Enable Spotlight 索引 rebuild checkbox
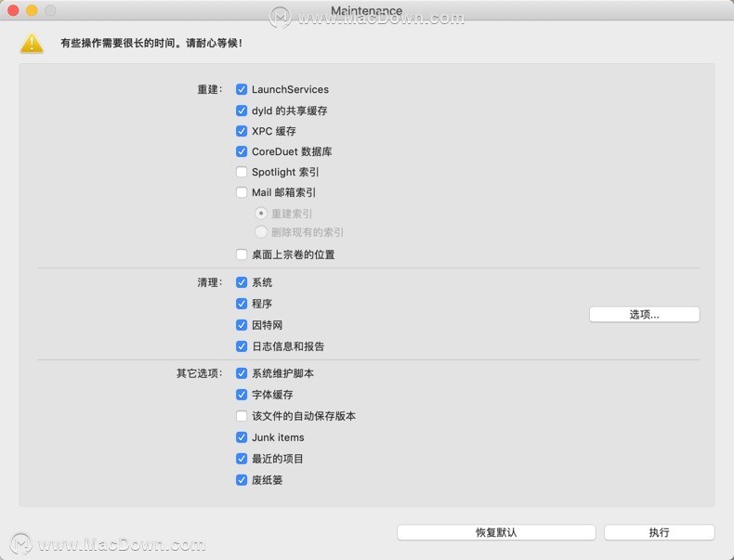The width and height of the screenshot is (734, 560). [242, 172]
